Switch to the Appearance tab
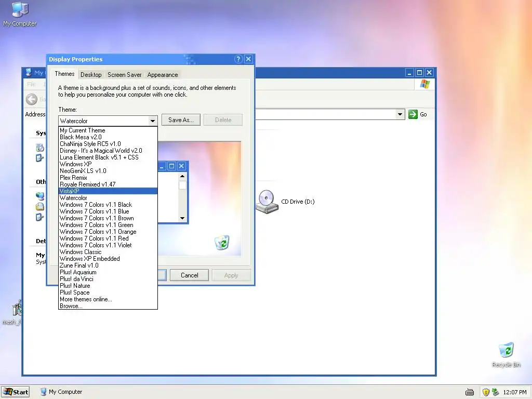The height and width of the screenshot is (399, 532). 163,75
